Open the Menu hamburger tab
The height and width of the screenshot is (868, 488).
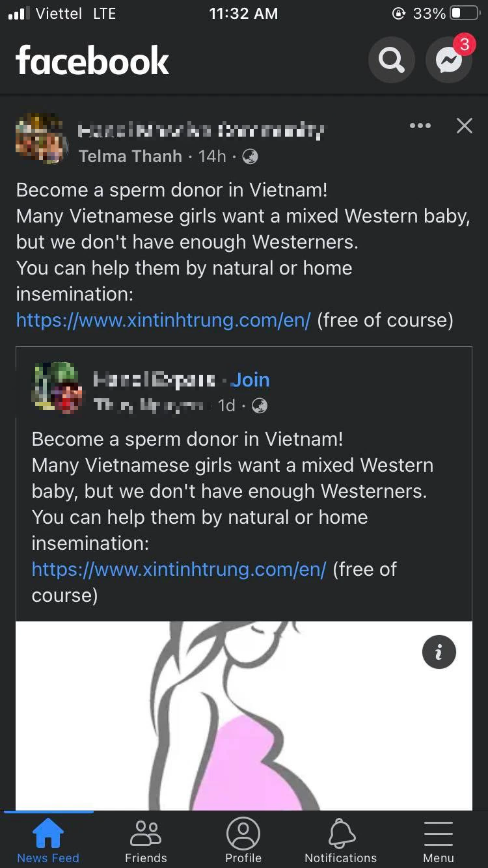439,840
